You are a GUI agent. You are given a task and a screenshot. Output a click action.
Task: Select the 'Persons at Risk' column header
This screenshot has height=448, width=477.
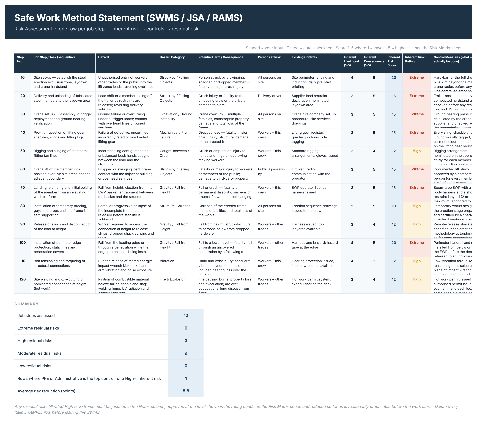tap(272, 63)
